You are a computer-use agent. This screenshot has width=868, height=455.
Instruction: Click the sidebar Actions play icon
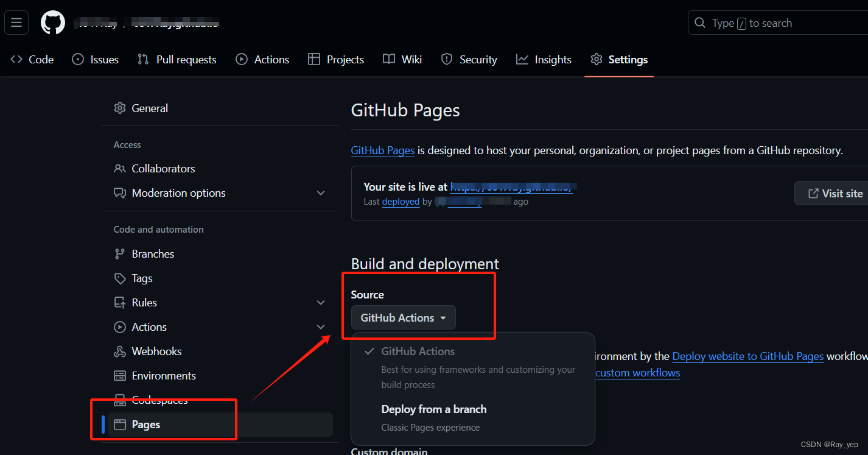click(120, 326)
